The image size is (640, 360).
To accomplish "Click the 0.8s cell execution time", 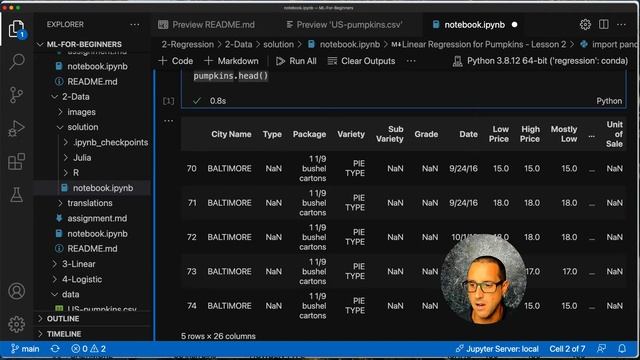I will [218, 101].
